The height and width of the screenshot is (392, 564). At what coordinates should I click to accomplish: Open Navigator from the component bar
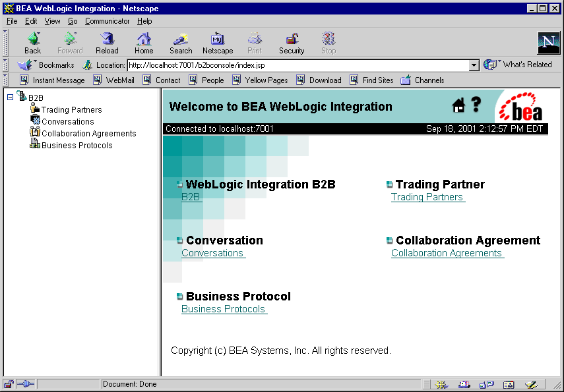point(441,385)
